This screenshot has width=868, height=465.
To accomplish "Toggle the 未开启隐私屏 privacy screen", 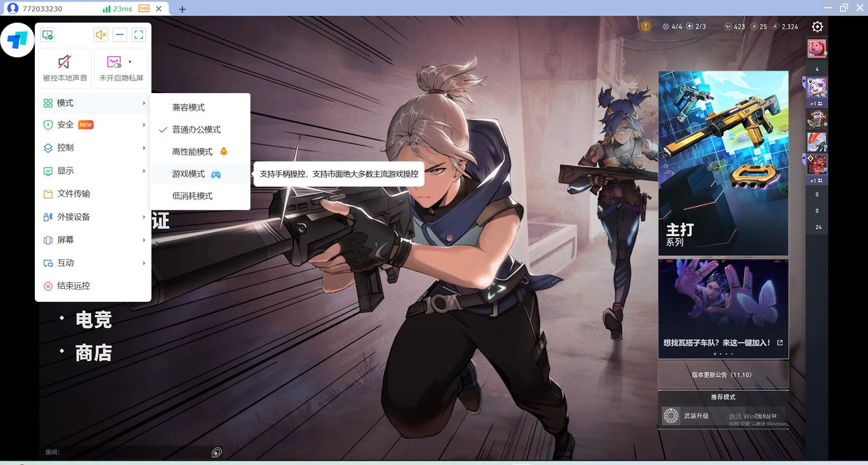I will click(x=121, y=68).
